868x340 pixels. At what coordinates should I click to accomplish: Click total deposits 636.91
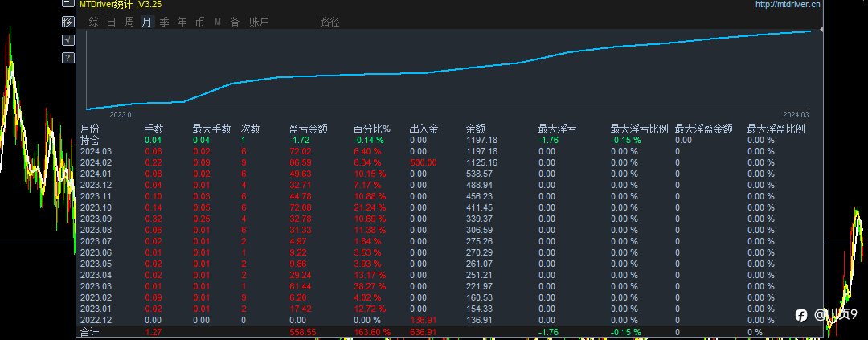(x=424, y=332)
